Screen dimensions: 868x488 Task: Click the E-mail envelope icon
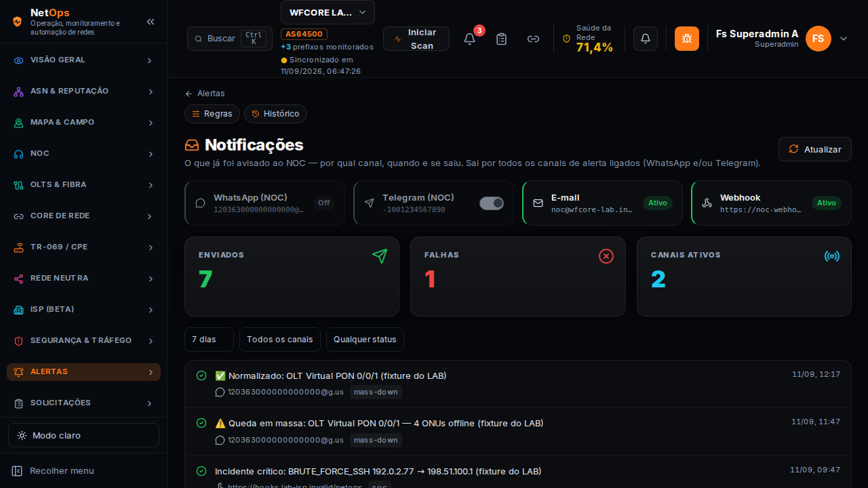[538, 203]
